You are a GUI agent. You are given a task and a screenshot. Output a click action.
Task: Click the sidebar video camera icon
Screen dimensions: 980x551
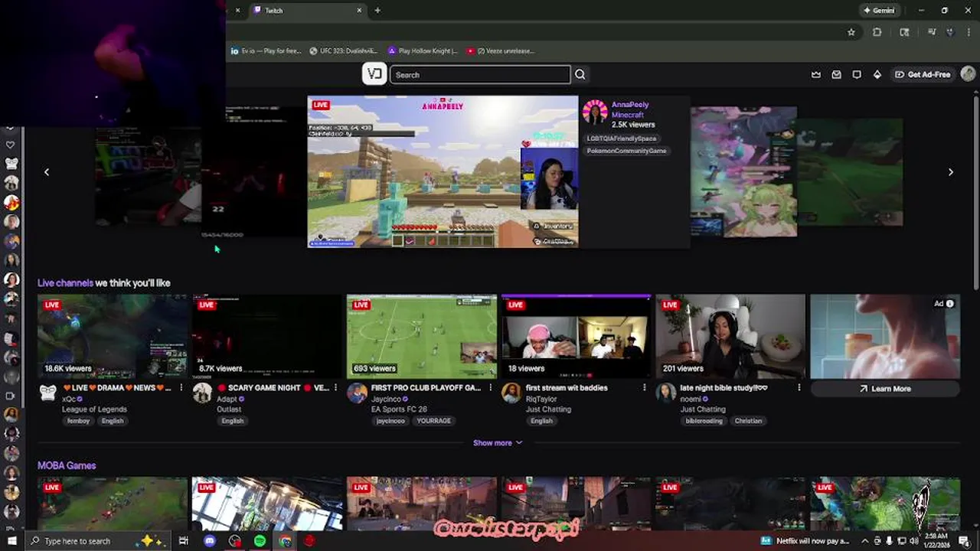pos(11,396)
